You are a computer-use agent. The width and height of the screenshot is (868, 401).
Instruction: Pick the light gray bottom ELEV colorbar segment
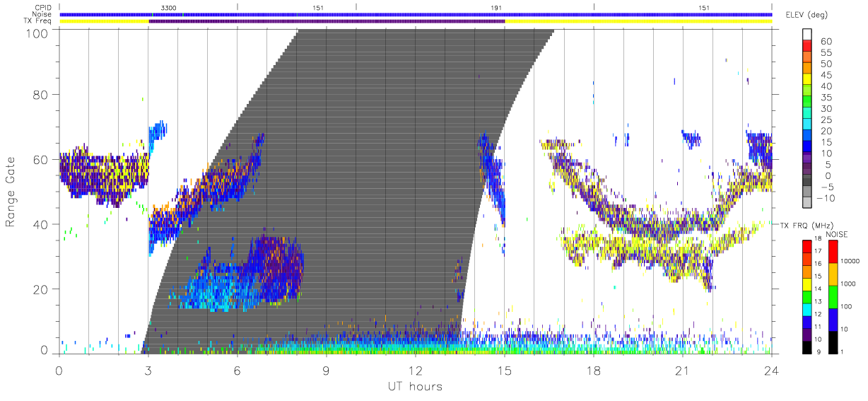pyautogui.click(x=808, y=202)
